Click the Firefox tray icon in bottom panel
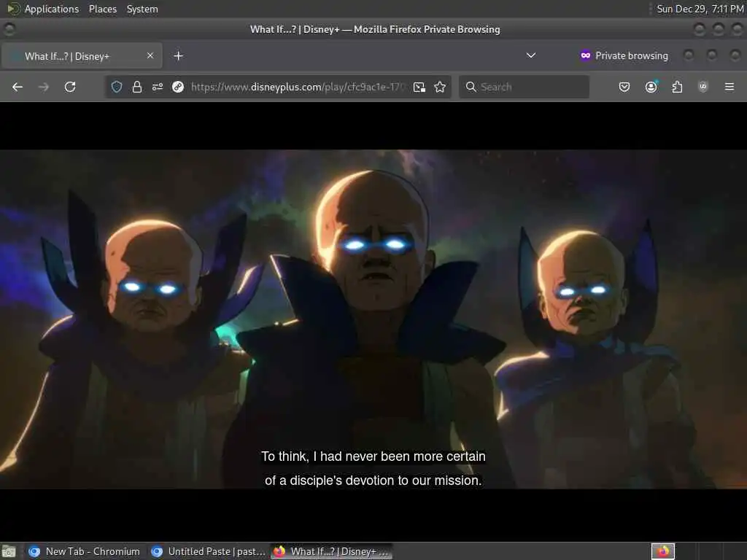 click(x=662, y=551)
